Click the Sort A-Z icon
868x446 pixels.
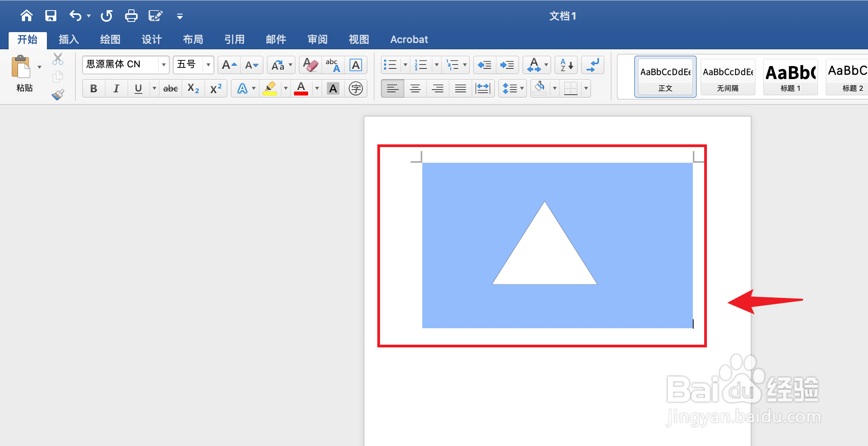(x=566, y=65)
